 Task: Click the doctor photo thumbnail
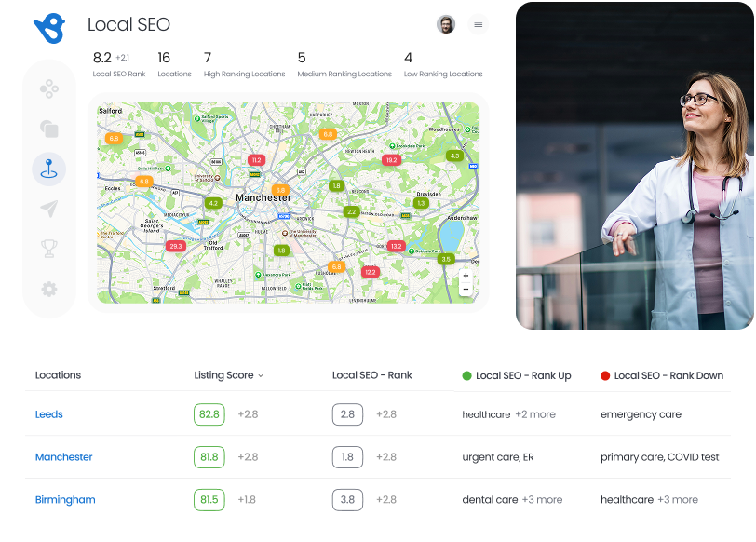click(x=635, y=166)
